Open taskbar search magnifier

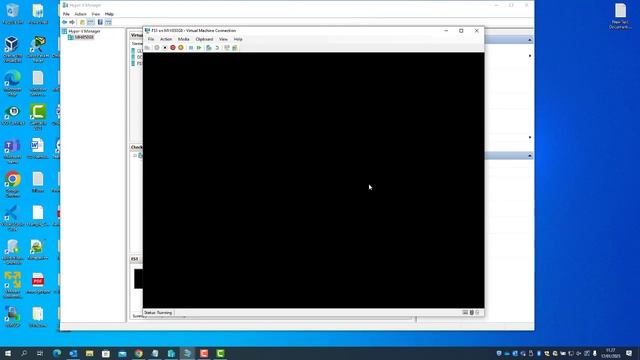[24, 353]
